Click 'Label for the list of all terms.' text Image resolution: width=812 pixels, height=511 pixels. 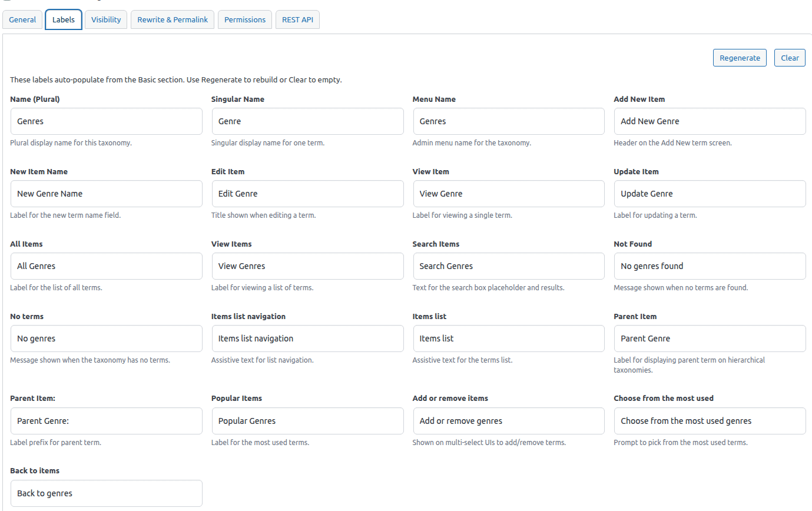[x=56, y=288]
